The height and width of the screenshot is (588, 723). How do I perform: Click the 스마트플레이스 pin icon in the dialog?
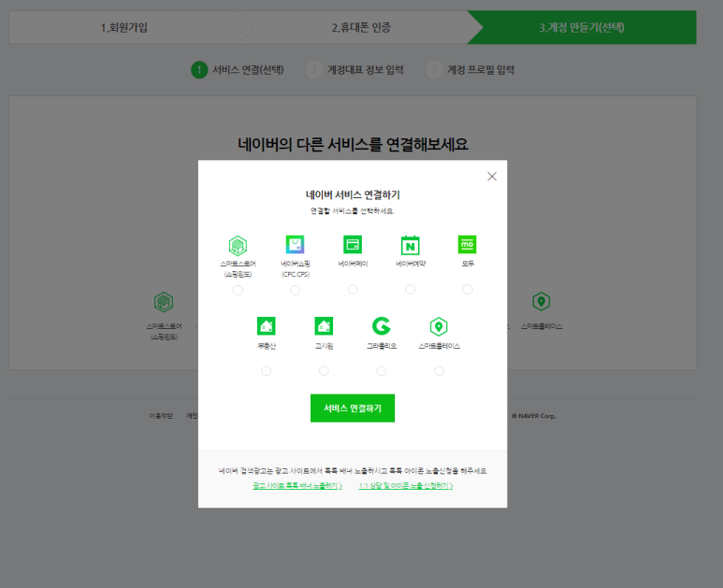coord(439,326)
